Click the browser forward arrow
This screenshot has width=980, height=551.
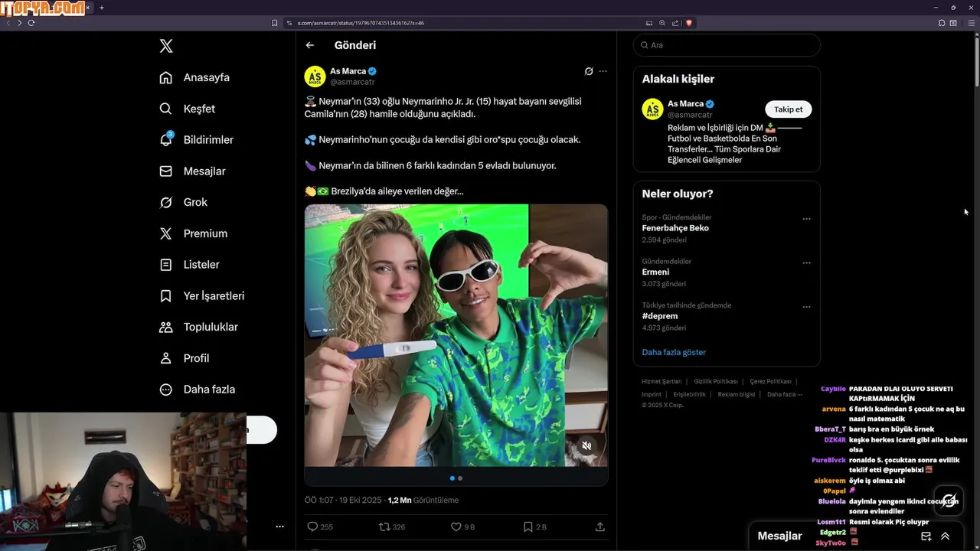tap(20, 23)
